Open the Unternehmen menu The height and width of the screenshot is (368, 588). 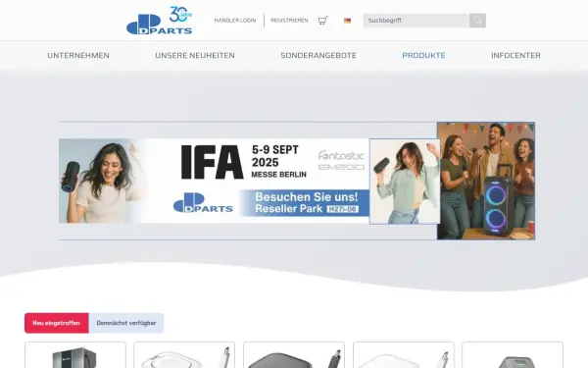[x=78, y=55]
